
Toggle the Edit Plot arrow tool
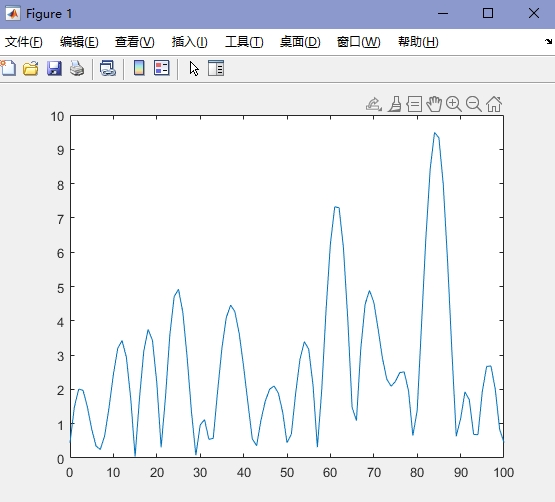pos(194,68)
